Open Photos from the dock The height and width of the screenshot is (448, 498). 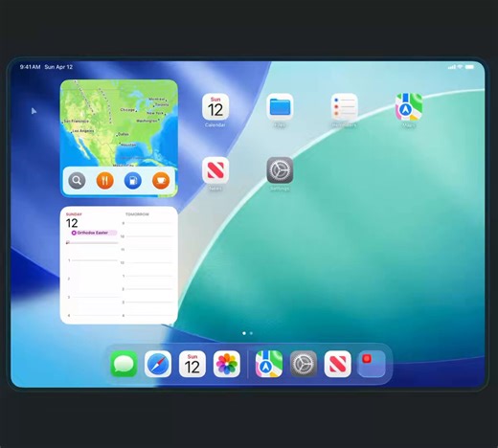tap(227, 364)
